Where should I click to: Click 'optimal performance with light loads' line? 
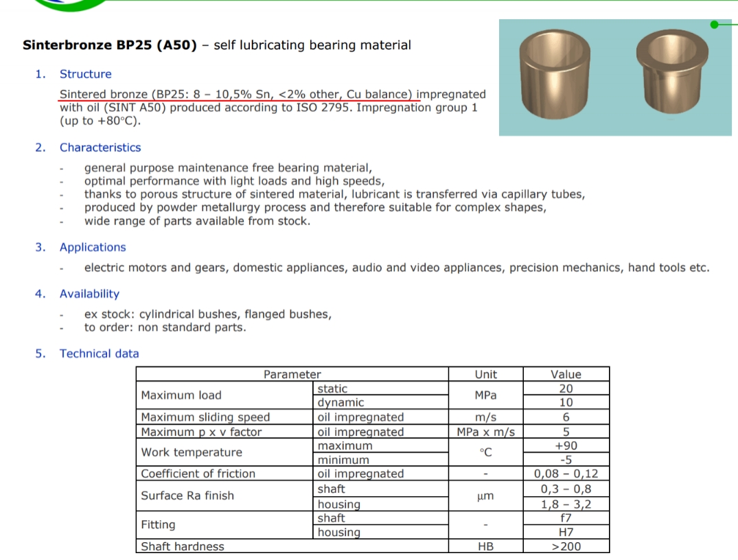coord(234,181)
